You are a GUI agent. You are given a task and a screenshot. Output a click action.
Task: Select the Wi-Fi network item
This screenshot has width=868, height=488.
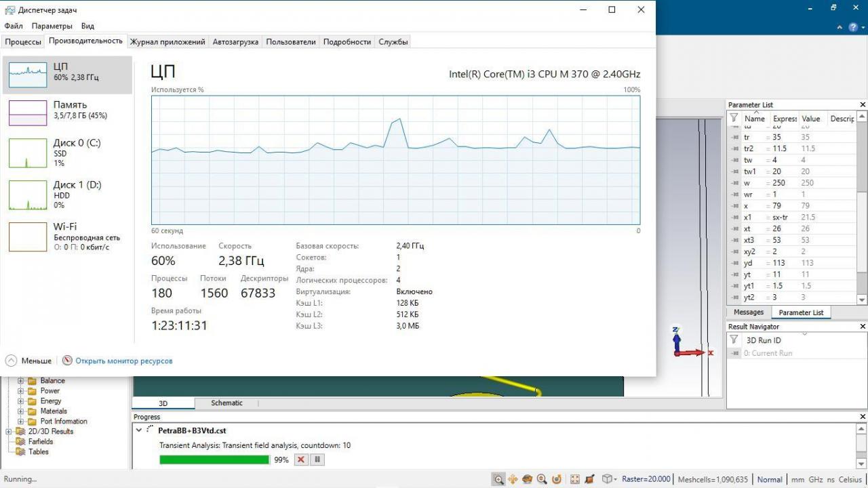point(67,237)
